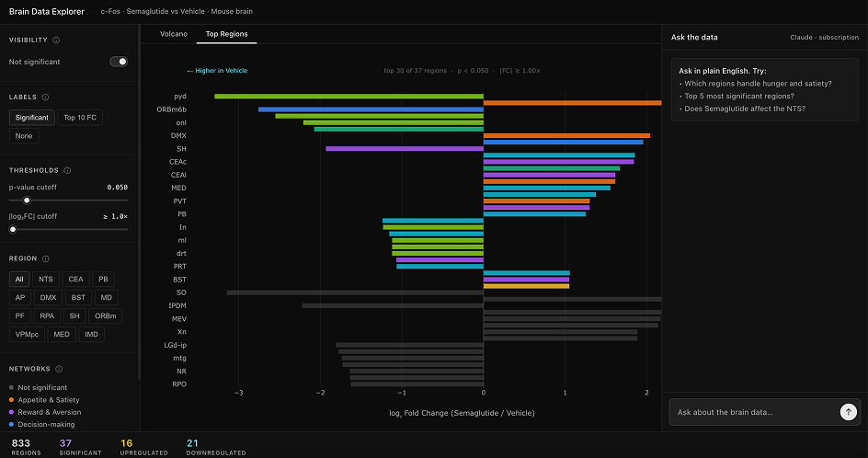Click the RPO axis label
Image resolution: width=868 pixels, height=458 pixels.
point(179,384)
